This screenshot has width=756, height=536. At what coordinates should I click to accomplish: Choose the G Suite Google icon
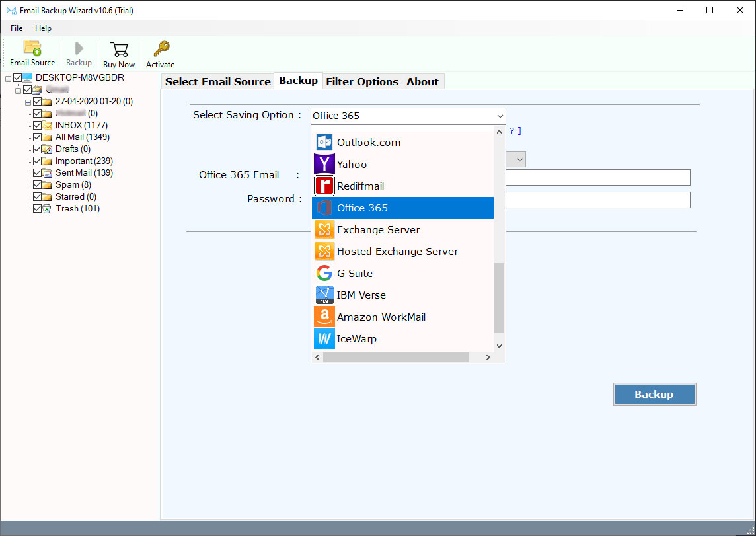click(324, 273)
